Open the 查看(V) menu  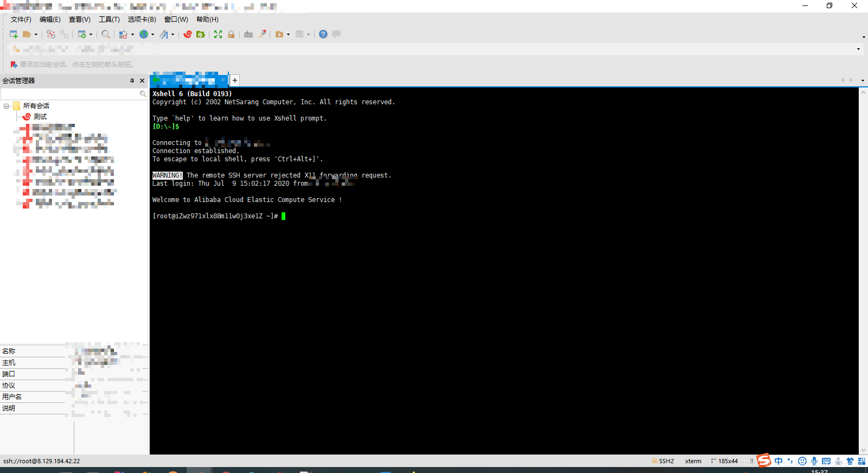(79, 20)
